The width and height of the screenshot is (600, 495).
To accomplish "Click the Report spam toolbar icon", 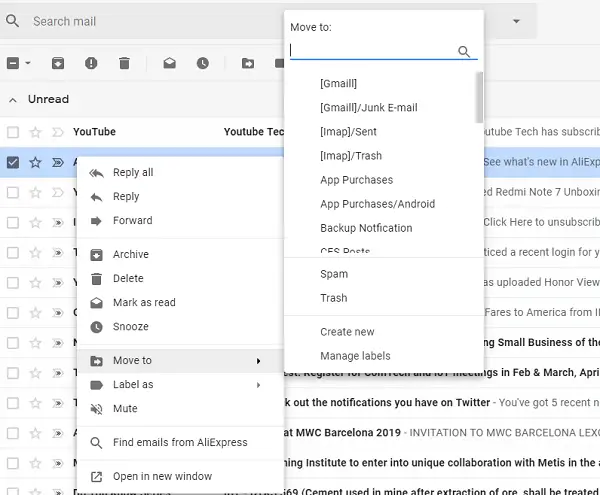I will pos(91,63).
